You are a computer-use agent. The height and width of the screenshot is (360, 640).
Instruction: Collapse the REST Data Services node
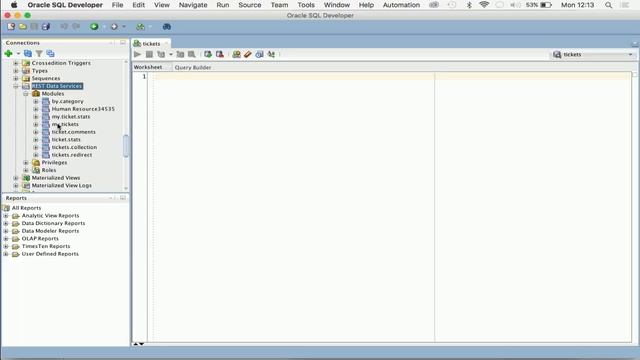tap(16, 86)
